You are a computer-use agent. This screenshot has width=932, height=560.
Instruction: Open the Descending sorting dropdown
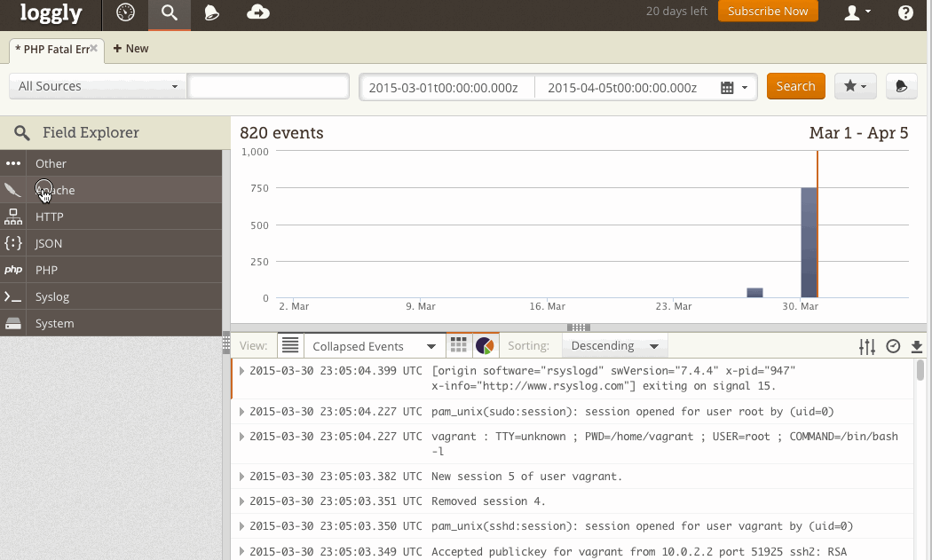click(x=615, y=346)
